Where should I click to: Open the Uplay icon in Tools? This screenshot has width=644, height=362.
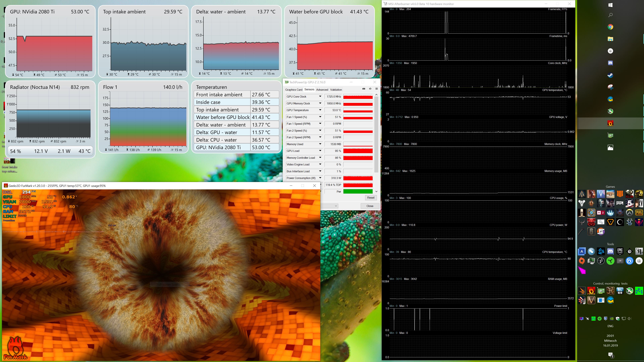[x=630, y=261]
